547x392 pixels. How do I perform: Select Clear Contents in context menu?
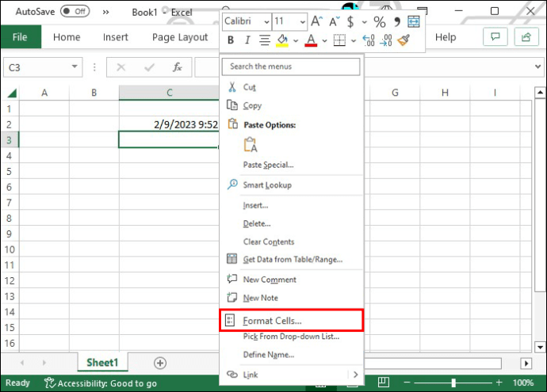(x=268, y=242)
